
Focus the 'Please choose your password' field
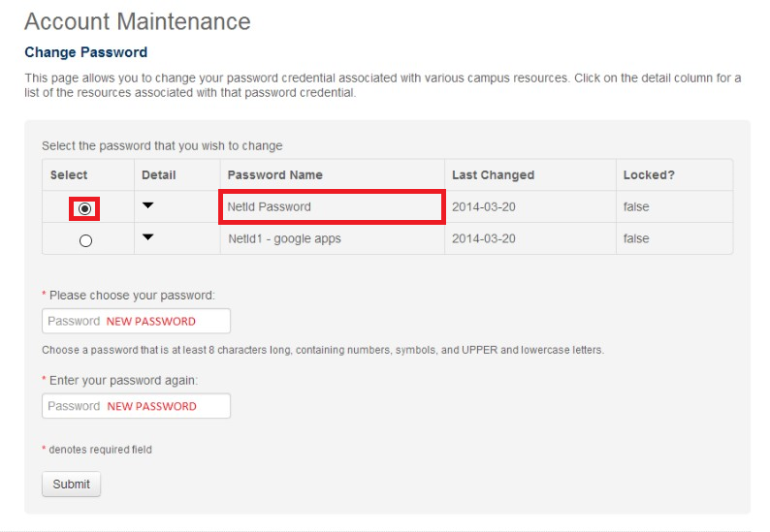(136, 321)
